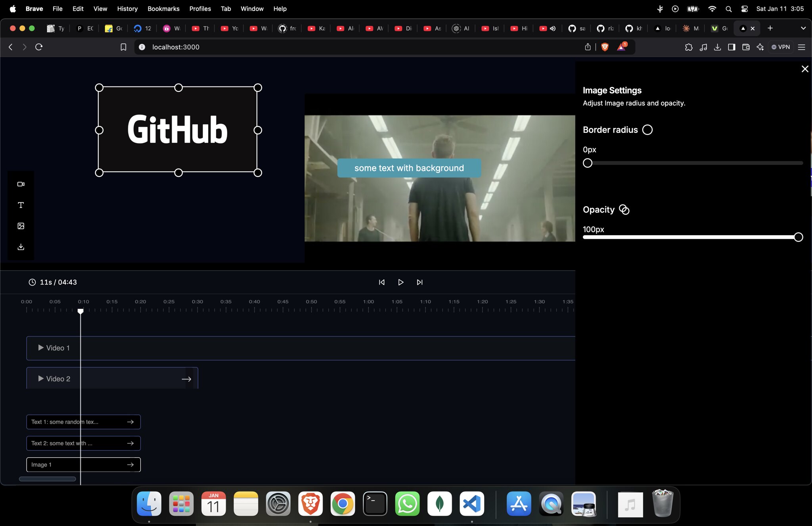The height and width of the screenshot is (526, 812).
Task: Go back in browser history
Action: tap(11, 47)
